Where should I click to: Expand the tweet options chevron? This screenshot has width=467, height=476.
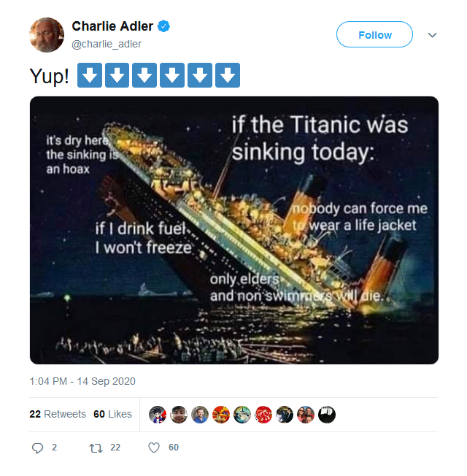pos(432,35)
